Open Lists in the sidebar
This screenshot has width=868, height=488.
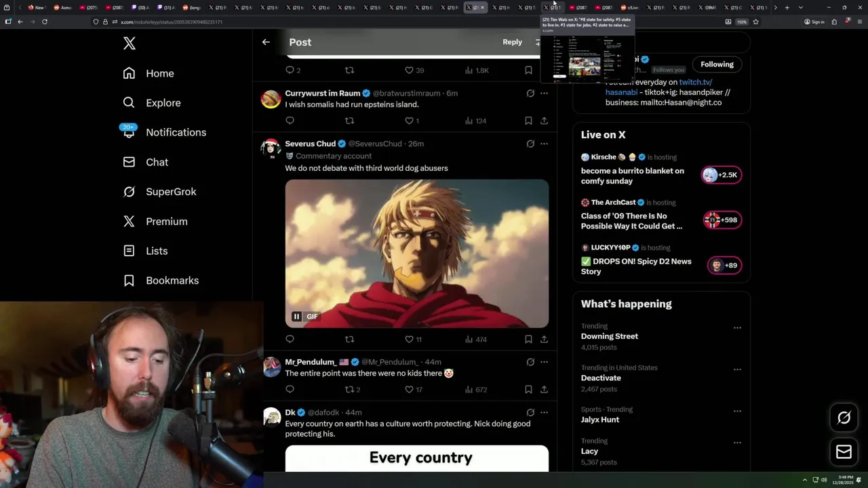pos(145,251)
